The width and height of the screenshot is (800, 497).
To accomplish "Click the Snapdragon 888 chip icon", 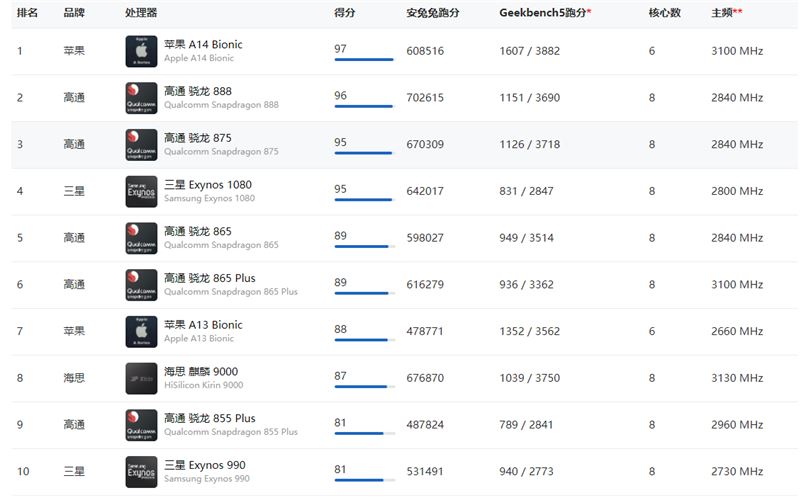I will (x=141, y=98).
